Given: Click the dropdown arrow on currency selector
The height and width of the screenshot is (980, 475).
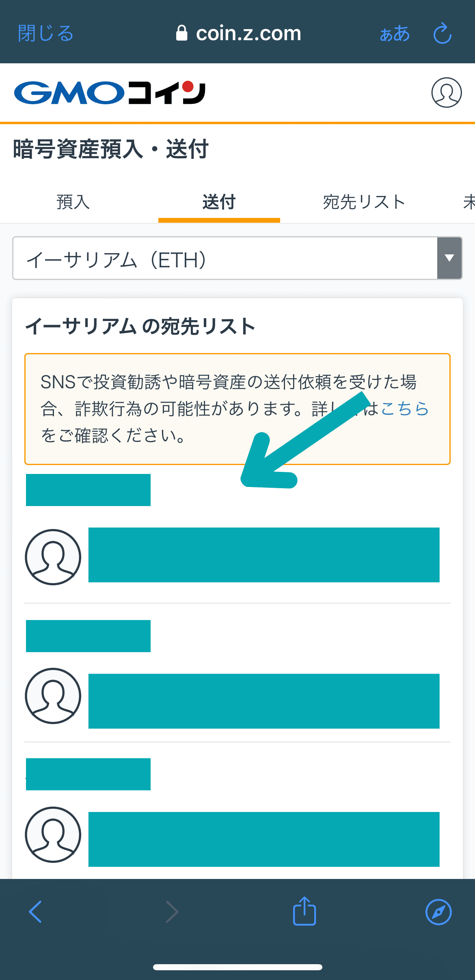Looking at the screenshot, I should 449,258.
